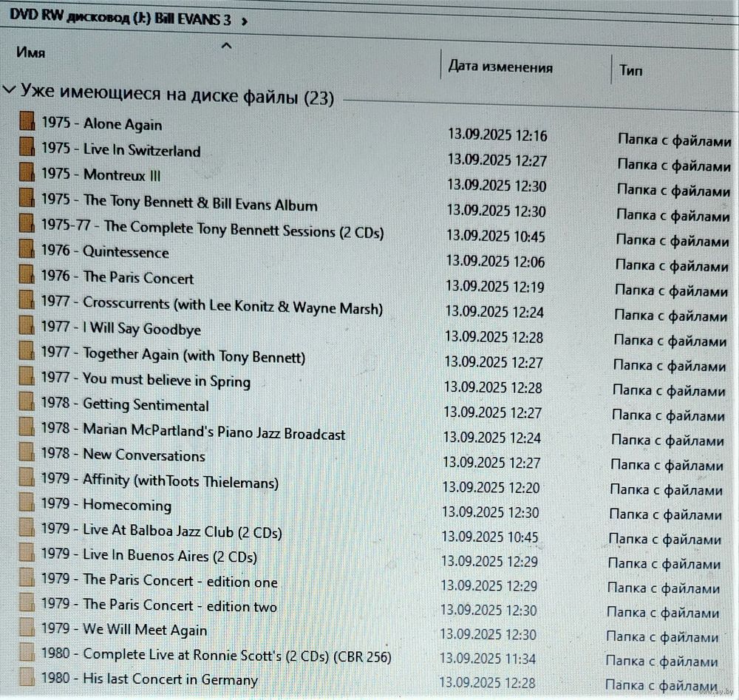Expand the breadcrumb chevron after Bill EVANS 3
Viewport: 739px width, 700px height.
click(x=244, y=21)
